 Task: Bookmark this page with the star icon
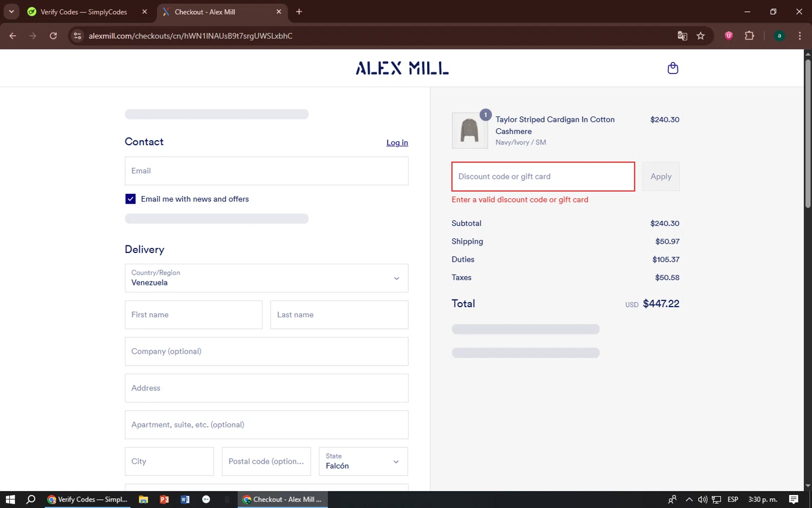coord(700,36)
